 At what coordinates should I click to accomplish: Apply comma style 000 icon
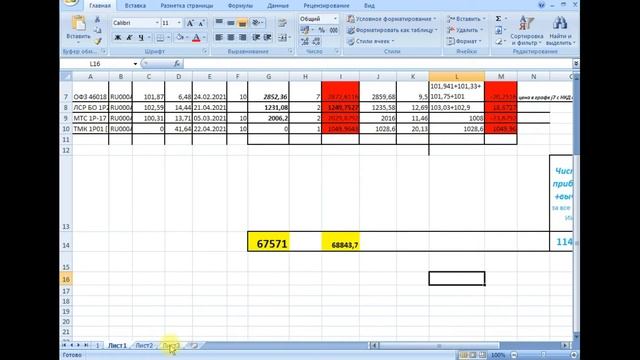pyautogui.click(x=333, y=30)
